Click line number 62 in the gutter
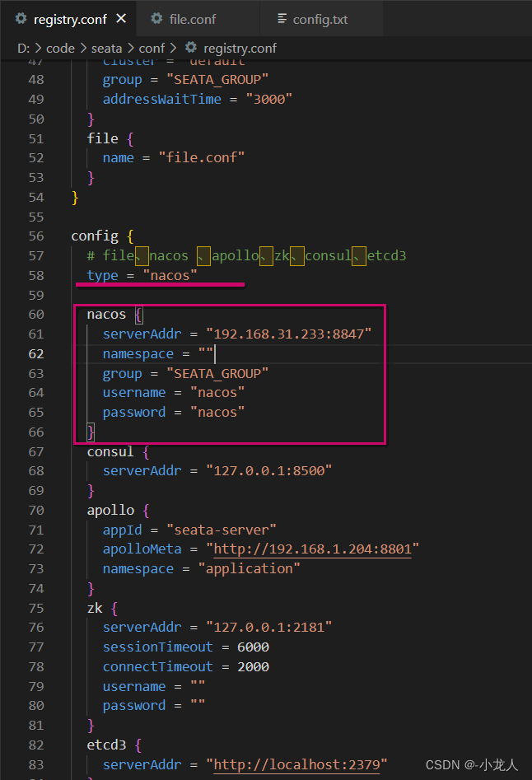 coord(35,354)
